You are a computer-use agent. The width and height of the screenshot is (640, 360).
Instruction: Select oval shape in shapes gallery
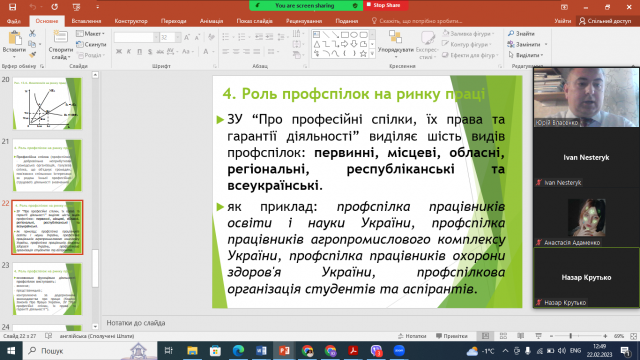[354, 35]
